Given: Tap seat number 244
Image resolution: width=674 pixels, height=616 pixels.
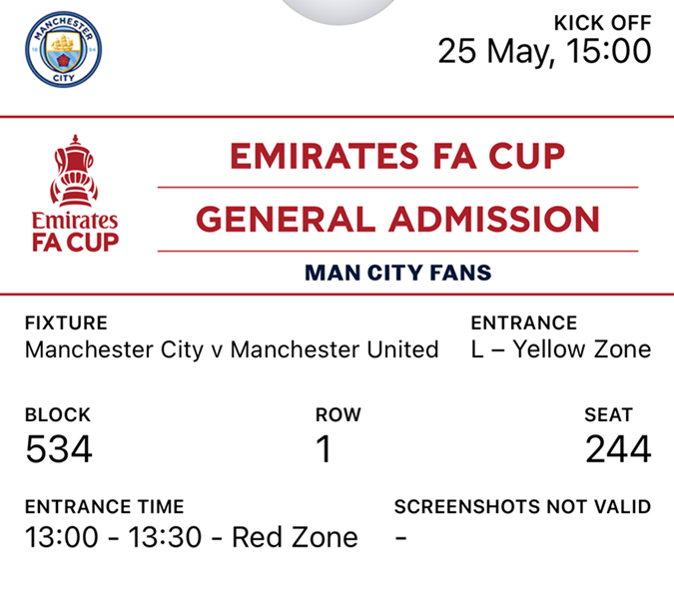Looking at the screenshot, I should (x=618, y=450).
